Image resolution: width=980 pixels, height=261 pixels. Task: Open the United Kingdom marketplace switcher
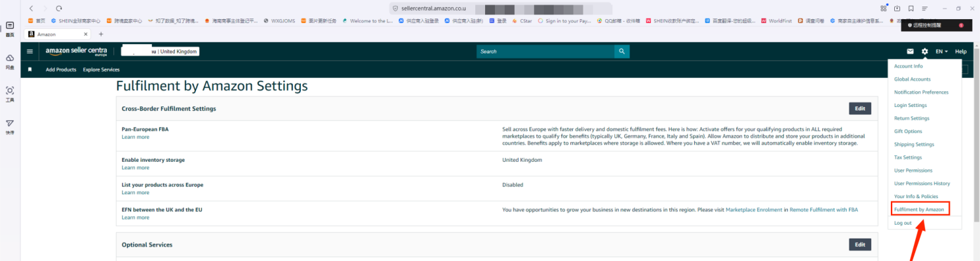(x=160, y=52)
